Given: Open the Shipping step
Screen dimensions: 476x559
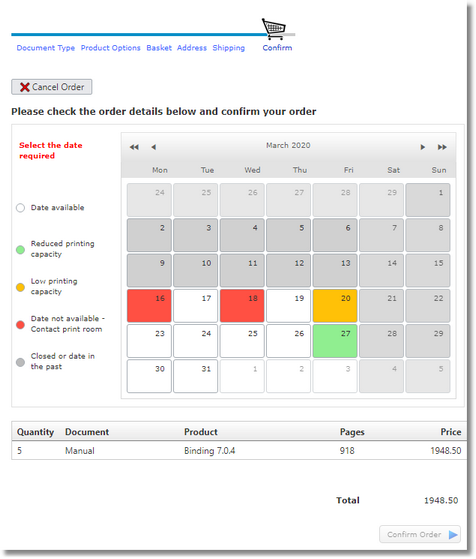Looking at the screenshot, I should [x=229, y=48].
